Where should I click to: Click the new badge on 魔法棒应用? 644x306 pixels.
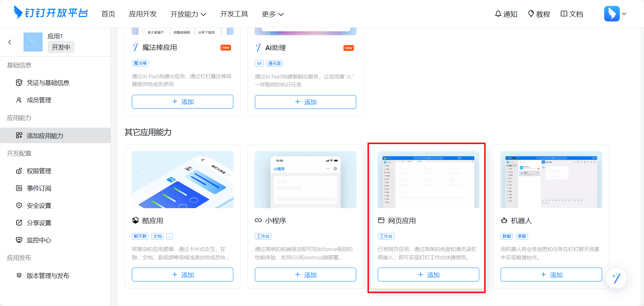226,47
